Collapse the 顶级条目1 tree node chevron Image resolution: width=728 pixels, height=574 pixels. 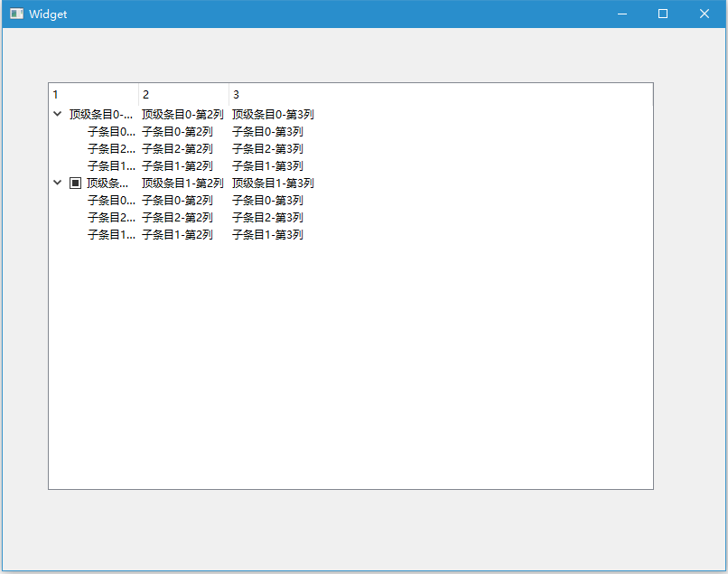point(58,183)
